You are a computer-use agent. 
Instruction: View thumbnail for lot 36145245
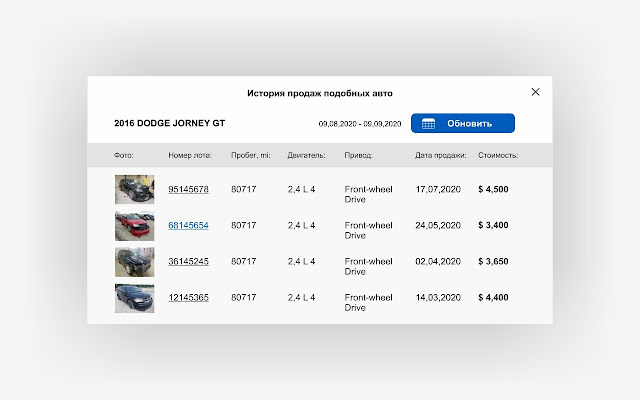pos(135,262)
